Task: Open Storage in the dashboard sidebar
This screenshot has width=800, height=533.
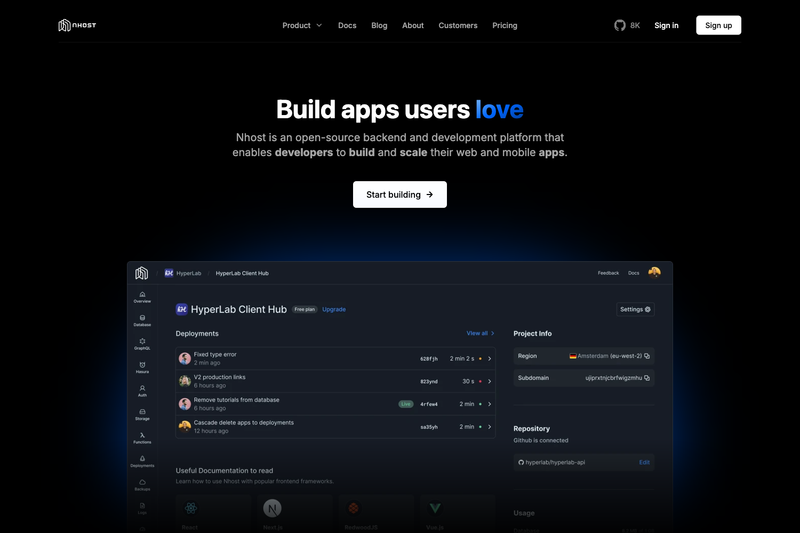Action: tap(142, 414)
